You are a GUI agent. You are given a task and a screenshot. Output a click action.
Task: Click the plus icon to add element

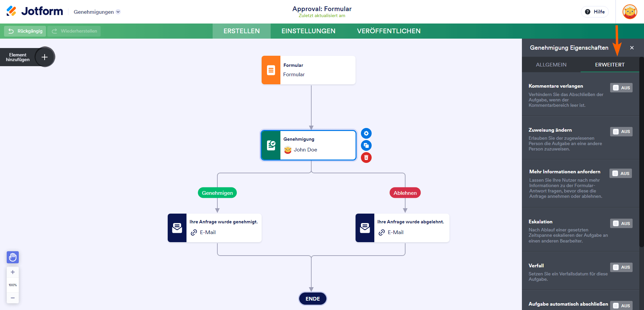(45, 57)
